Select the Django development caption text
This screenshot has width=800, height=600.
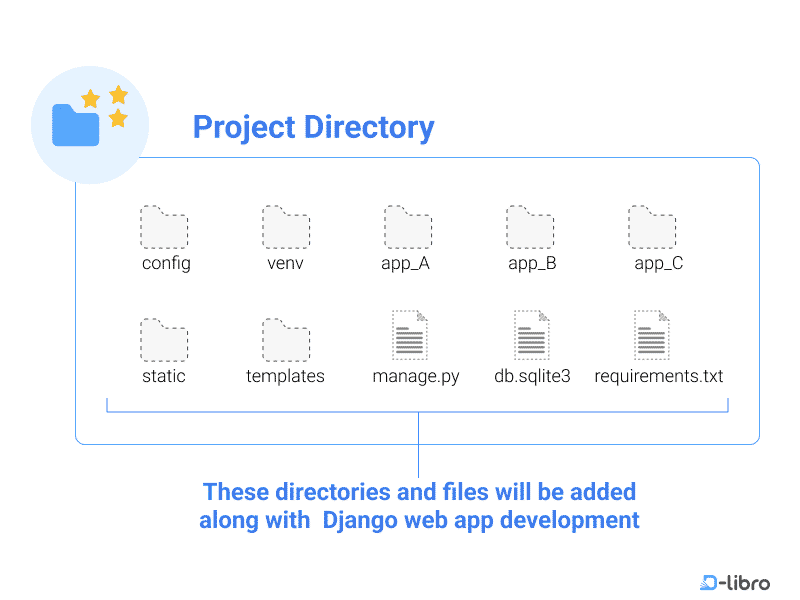(x=420, y=506)
